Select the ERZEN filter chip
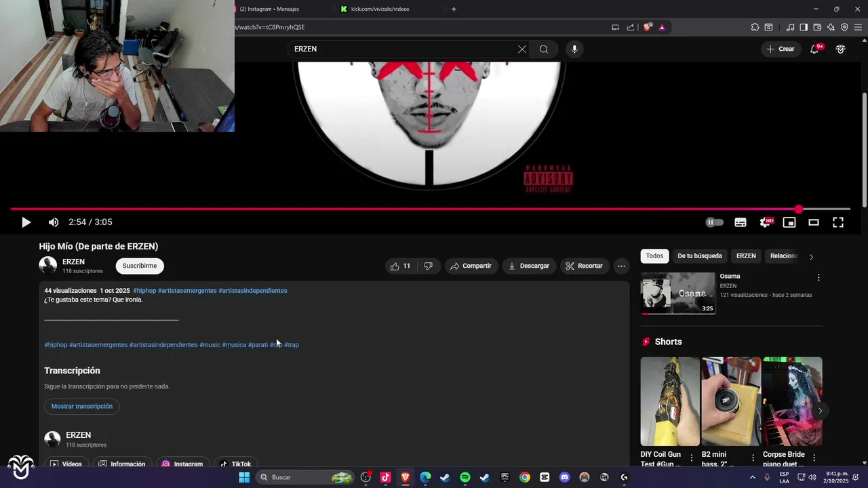This screenshot has height=488, width=868. (746, 256)
